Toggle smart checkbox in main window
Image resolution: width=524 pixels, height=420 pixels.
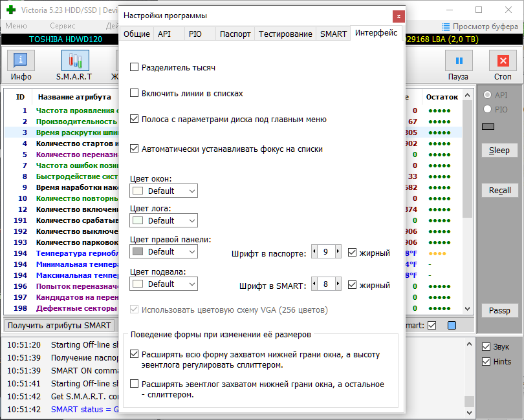pos(431,325)
